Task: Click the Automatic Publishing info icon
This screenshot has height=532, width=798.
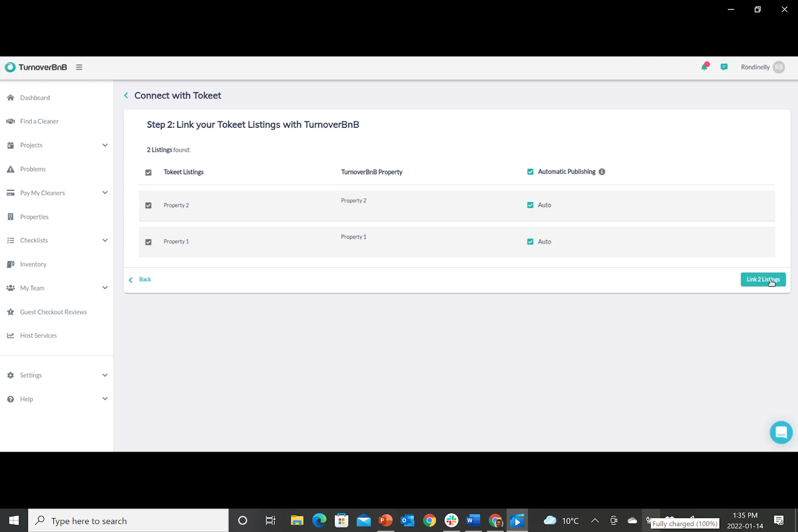Action: click(x=602, y=172)
